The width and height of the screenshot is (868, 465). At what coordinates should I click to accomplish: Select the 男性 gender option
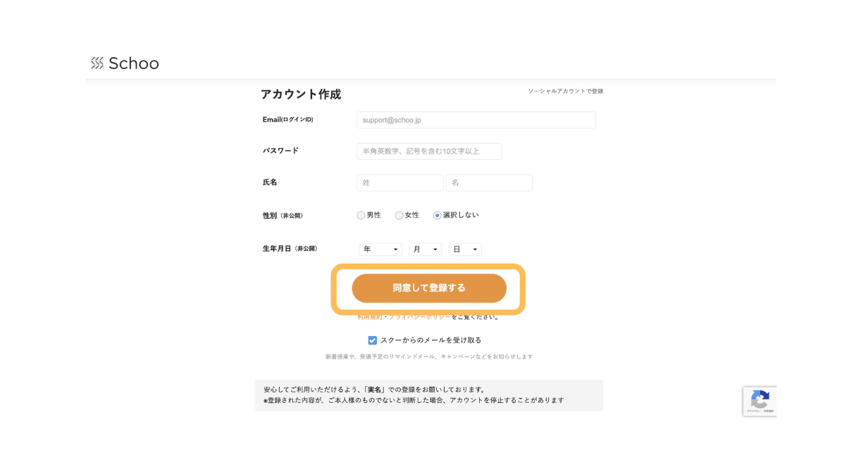coord(361,216)
